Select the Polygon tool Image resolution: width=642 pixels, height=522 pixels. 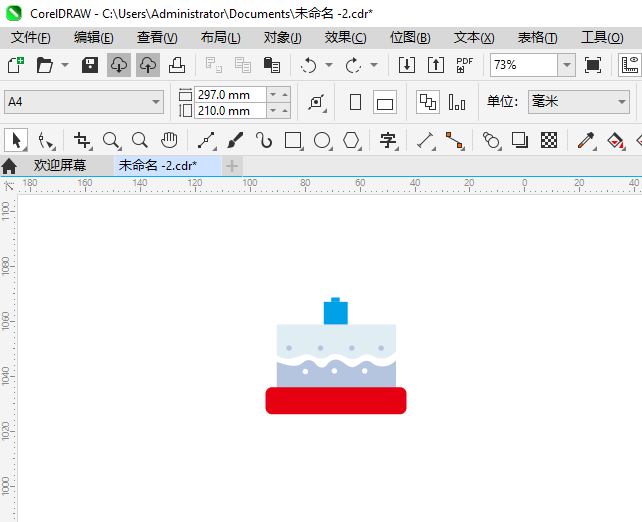coord(351,140)
